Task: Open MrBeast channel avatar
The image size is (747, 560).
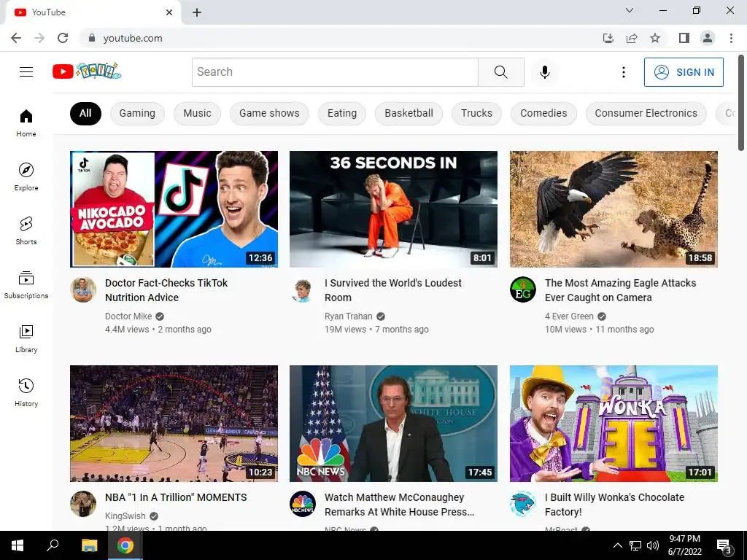Action: pos(522,504)
